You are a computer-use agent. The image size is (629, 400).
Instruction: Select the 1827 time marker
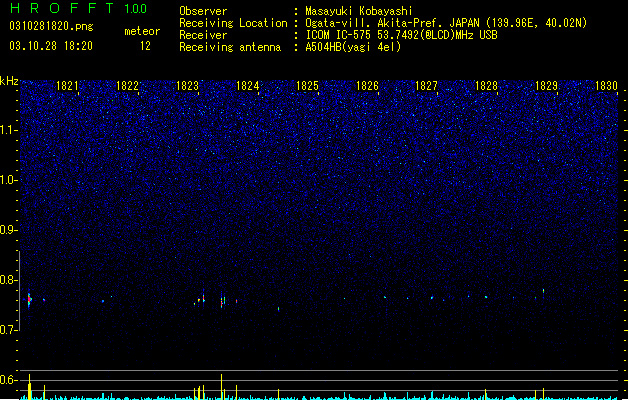coord(426,86)
